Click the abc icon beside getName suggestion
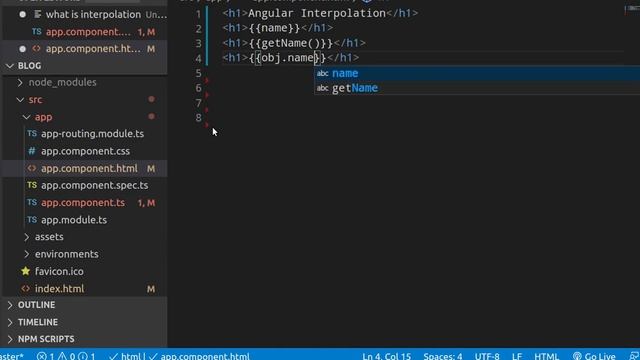The height and width of the screenshot is (360, 640). (x=322, y=88)
